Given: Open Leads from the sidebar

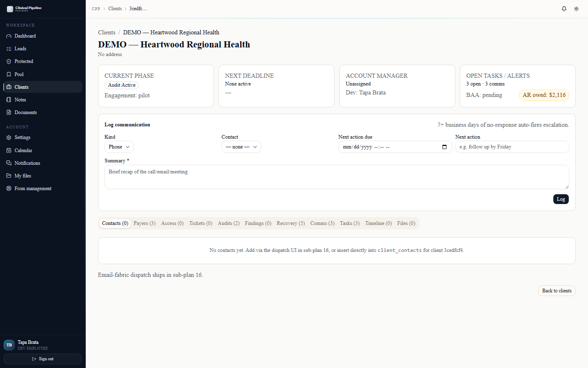Looking at the screenshot, I should (42, 49).
